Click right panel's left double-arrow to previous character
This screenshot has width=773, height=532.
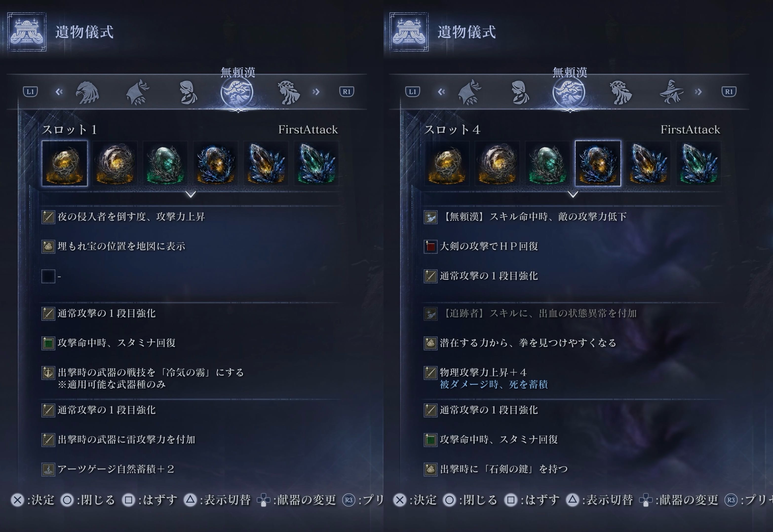coord(441,92)
